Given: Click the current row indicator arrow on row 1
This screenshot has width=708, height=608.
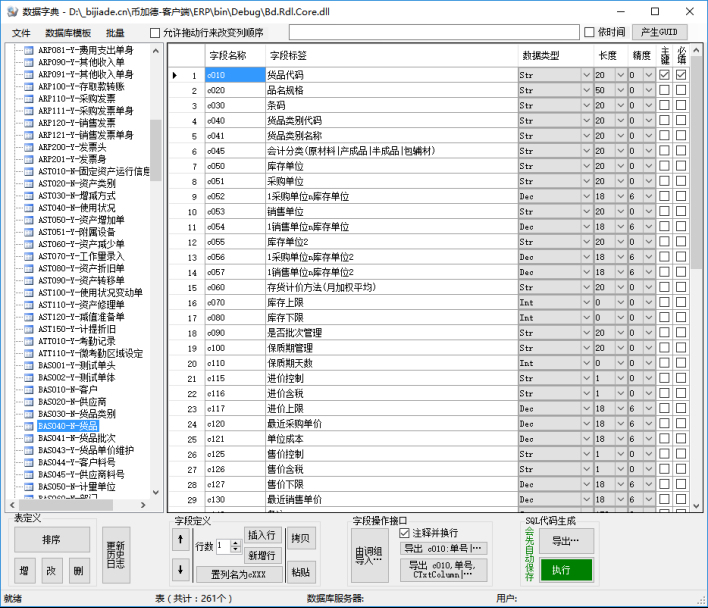Looking at the screenshot, I should click(175, 75).
